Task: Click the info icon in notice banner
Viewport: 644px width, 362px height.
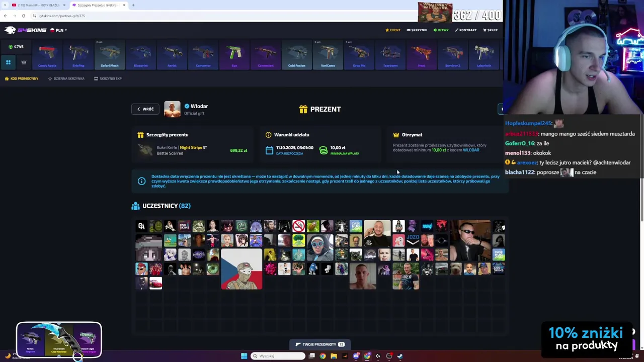Action: (141, 181)
